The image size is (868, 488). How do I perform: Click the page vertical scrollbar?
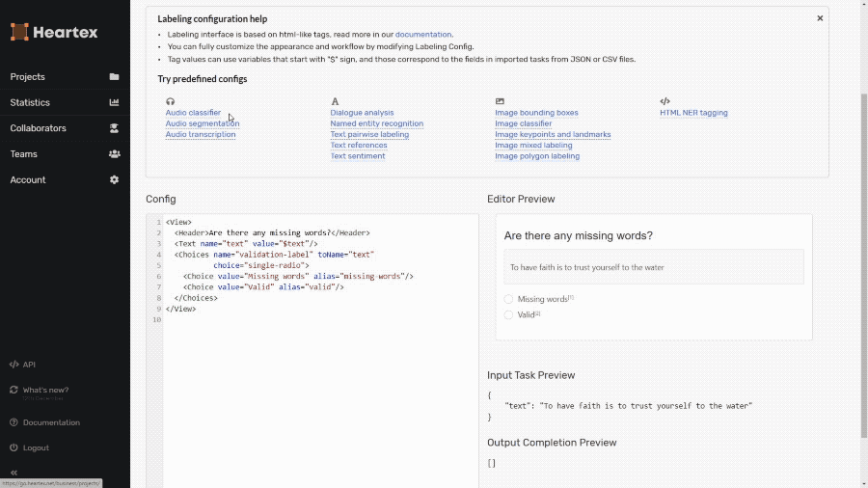(863, 265)
